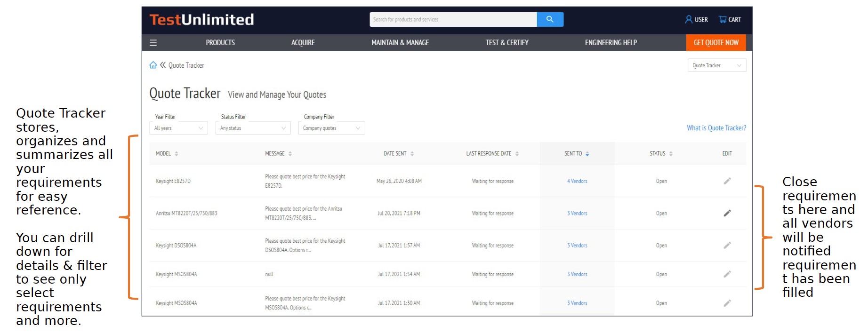Click the home breadcrumb icon

click(153, 65)
